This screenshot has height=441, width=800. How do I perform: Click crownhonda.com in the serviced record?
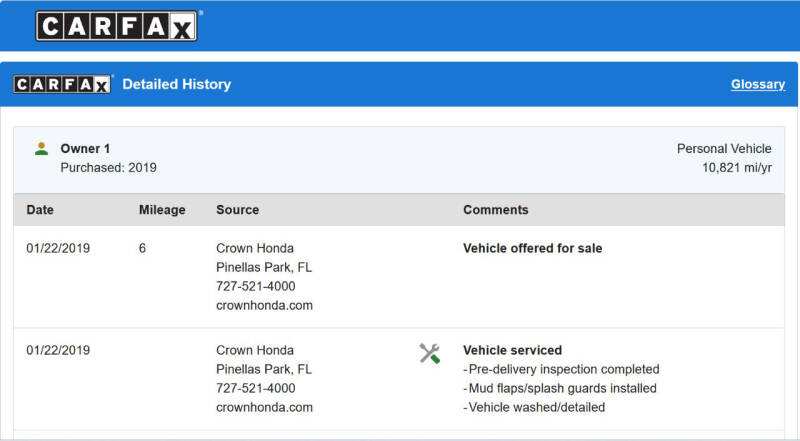264,407
